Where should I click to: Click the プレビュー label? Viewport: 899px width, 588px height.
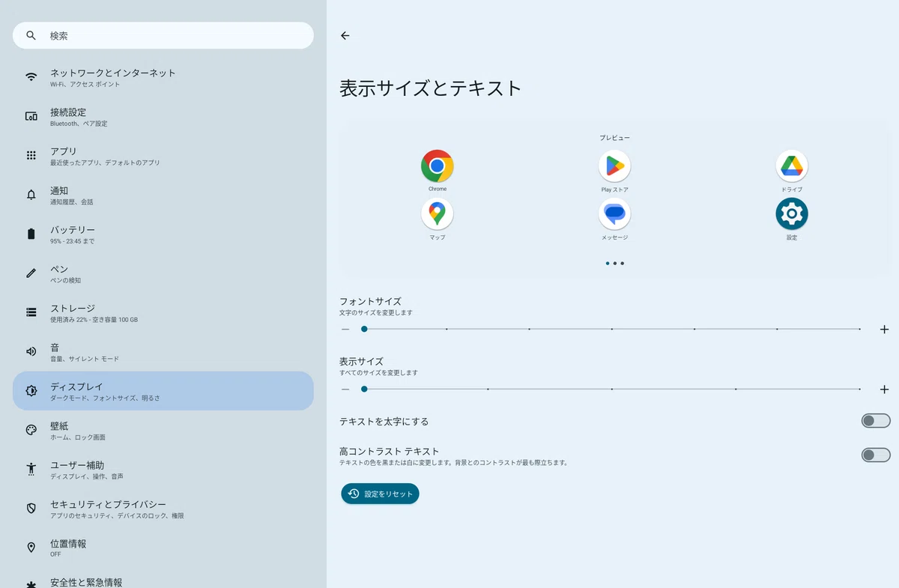[614, 138]
